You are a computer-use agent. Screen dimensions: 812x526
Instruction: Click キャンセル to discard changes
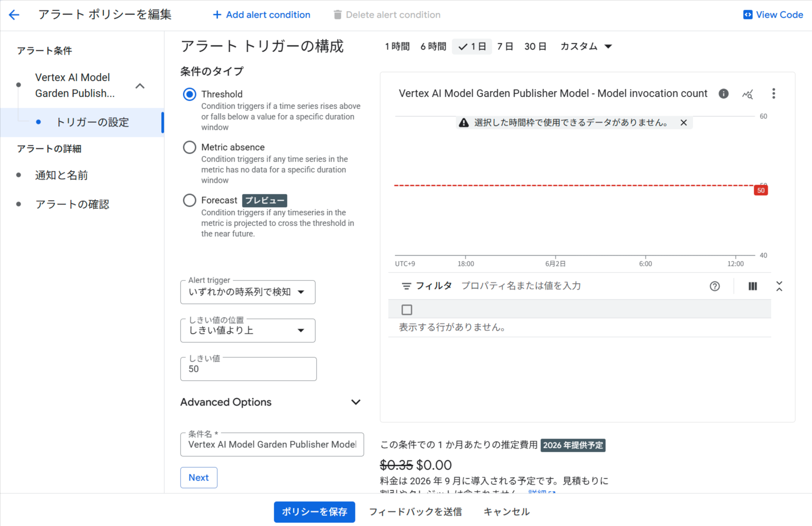tap(506, 512)
